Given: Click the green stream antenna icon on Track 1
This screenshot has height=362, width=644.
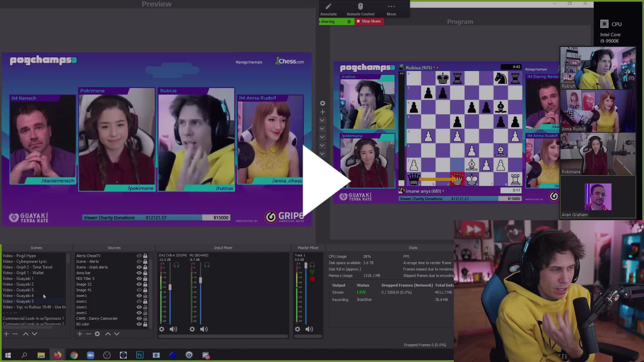Looking at the screenshot, I should point(312,272).
